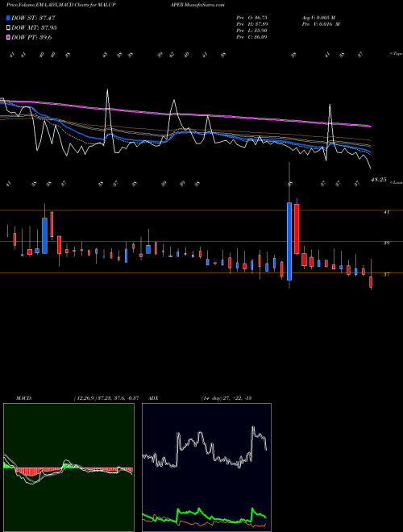Open the ADX indicator thumbnail chart
The height and width of the screenshot is (532, 403).
click(206, 468)
